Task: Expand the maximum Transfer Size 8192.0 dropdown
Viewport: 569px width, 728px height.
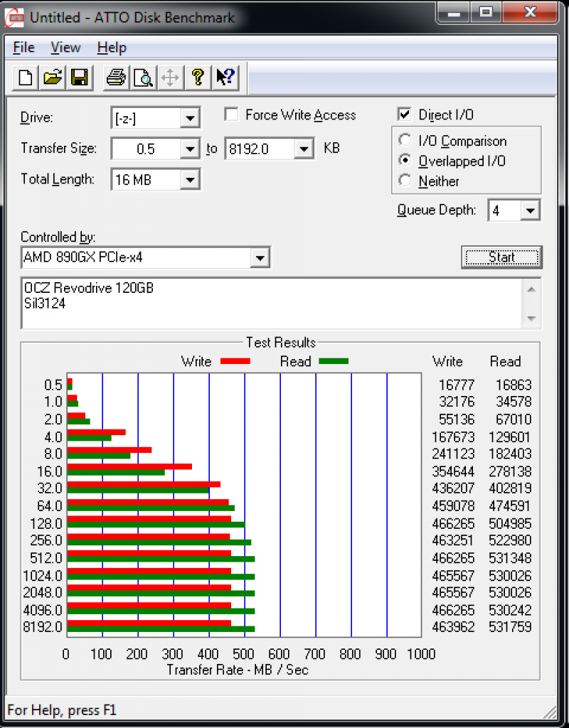Action: (x=304, y=149)
